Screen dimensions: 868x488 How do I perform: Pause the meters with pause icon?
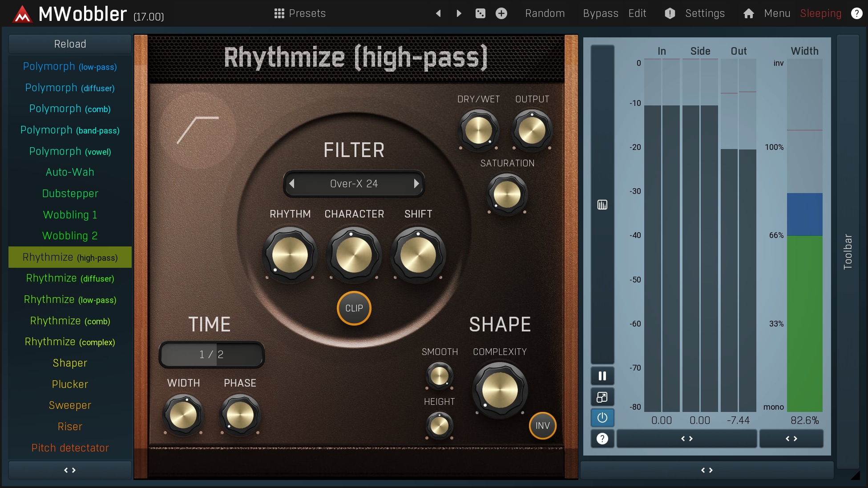coord(602,376)
